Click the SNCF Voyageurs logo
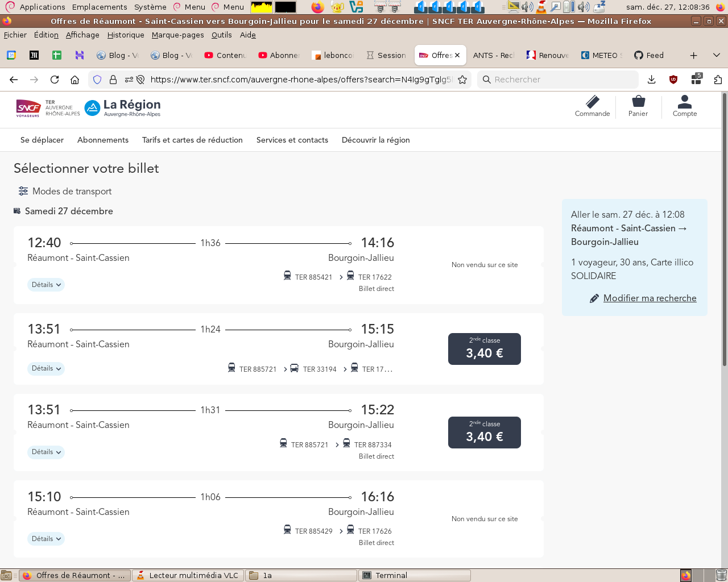Image resolution: width=728 pixels, height=582 pixels. pyautogui.click(x=28, y=107)
